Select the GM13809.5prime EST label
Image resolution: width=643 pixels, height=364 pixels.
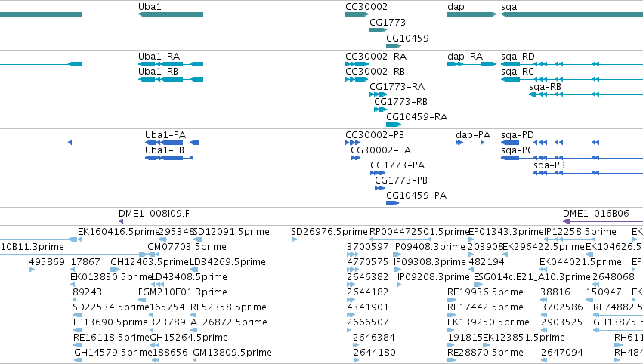pos(232,353)
